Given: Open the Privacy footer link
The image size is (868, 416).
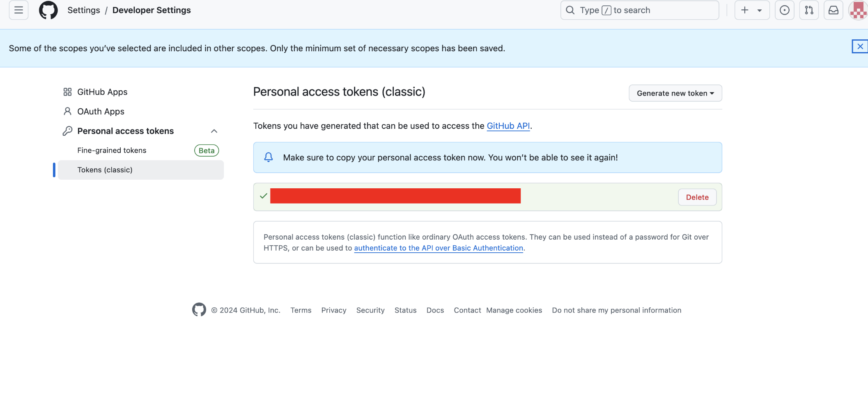Looking at the screenshot, I should tap(334, 310).
